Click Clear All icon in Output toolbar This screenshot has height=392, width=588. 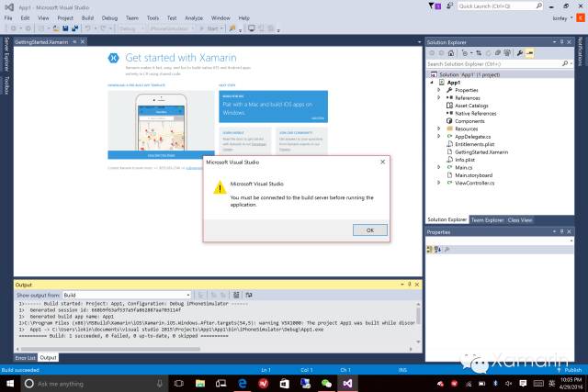click(236, 296)
